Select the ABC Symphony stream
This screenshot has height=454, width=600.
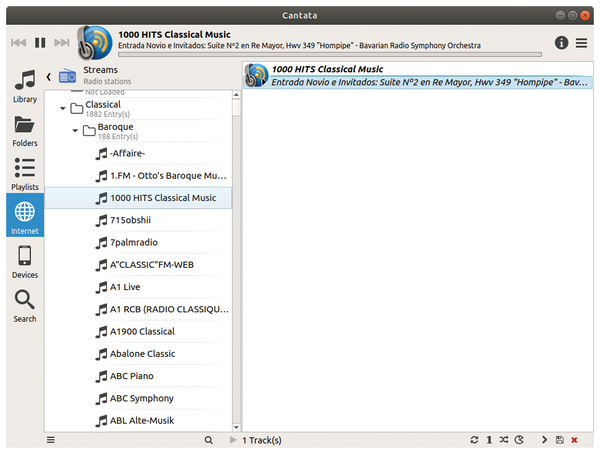138,398
